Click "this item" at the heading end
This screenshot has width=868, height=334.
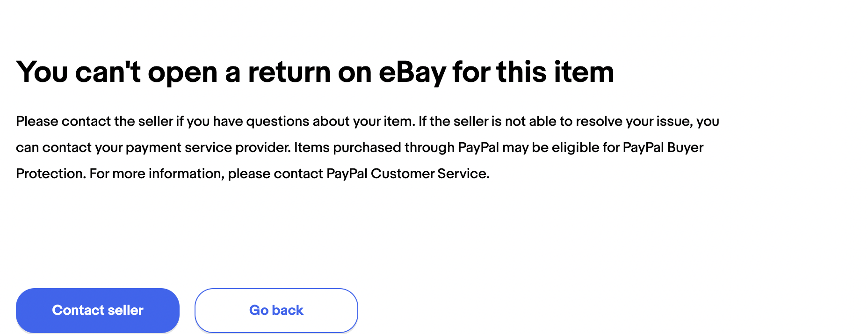[x=555, y=73]
